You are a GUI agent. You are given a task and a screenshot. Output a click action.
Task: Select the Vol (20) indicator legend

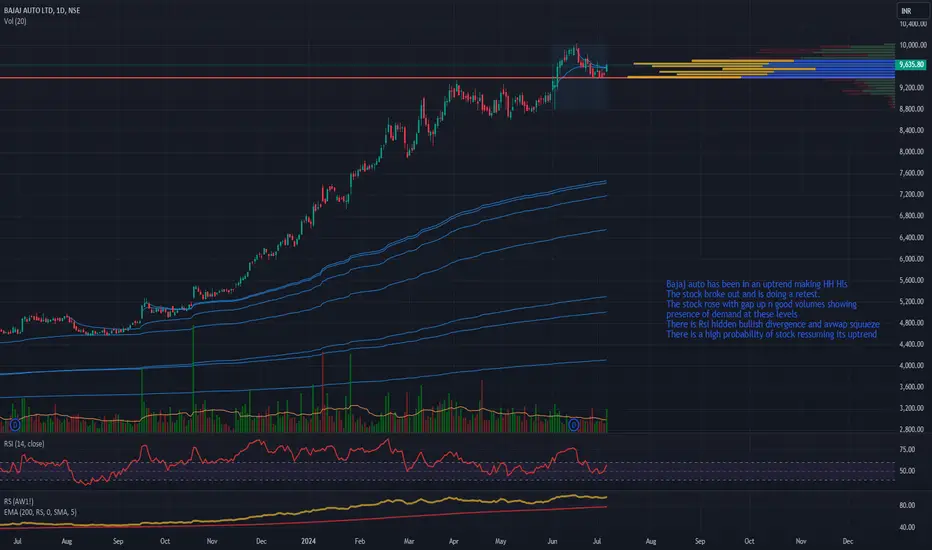pos(15,21)
